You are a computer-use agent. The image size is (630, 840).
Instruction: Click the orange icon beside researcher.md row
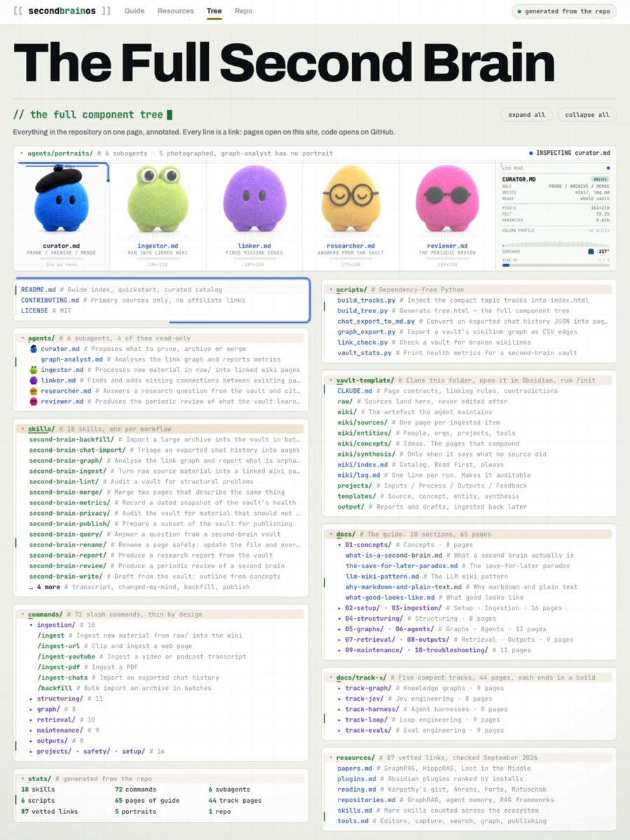(x=33, y=391)
